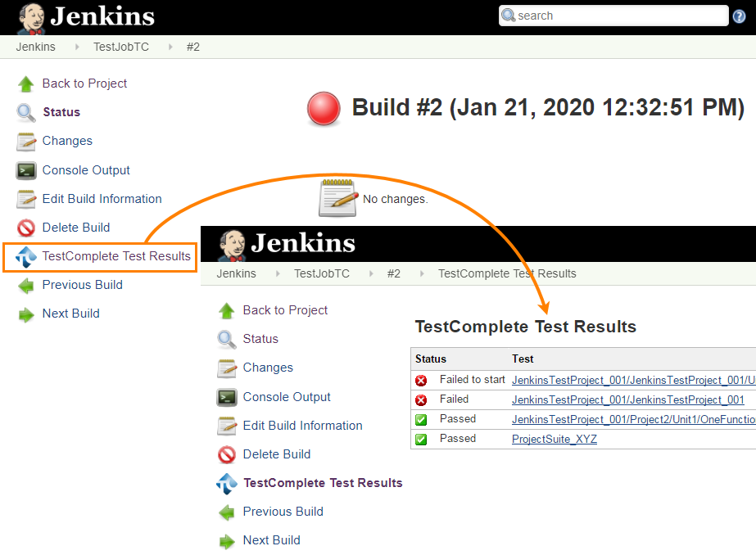Click the magnifier icon beside bold Status in the upper sidebar
The image size is (756, 555).
[x=26, y=112]
